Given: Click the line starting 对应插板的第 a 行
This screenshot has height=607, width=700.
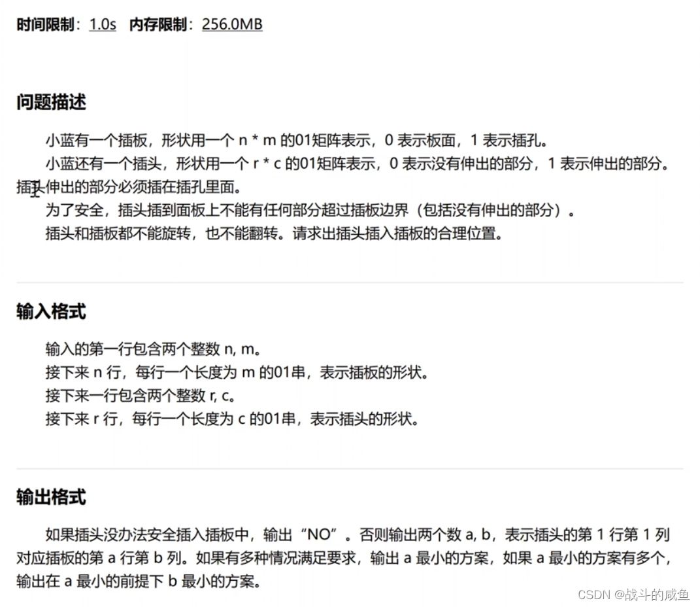Looking at the screenshot, I should pos(344,557).
